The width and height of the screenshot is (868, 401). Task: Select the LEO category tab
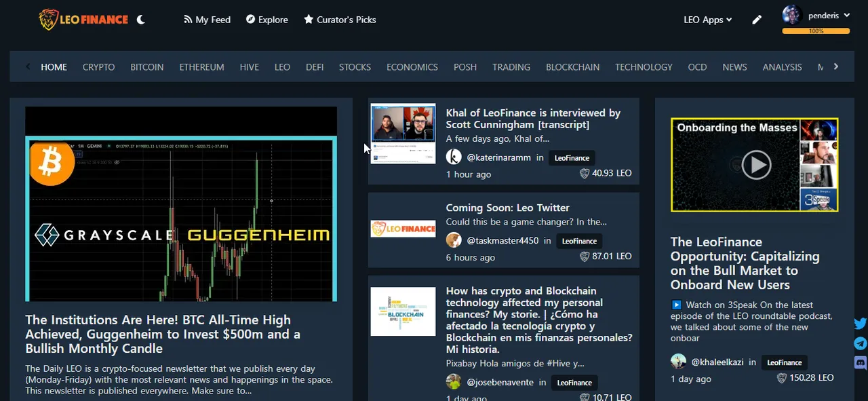(x=282, y=67)
